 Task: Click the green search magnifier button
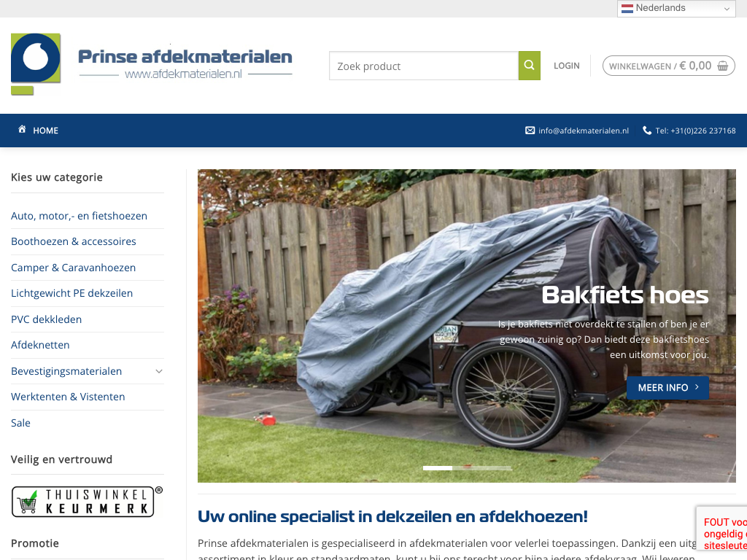coord(530,66)
